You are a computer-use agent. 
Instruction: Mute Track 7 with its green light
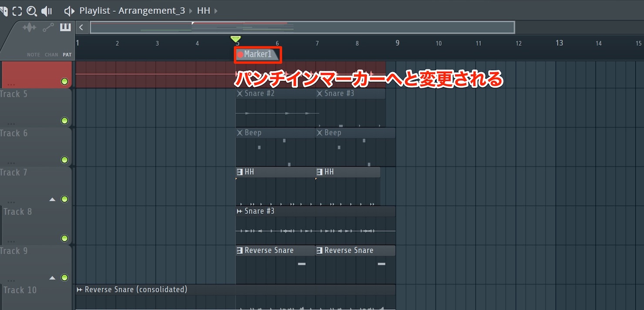click(64, 199)
